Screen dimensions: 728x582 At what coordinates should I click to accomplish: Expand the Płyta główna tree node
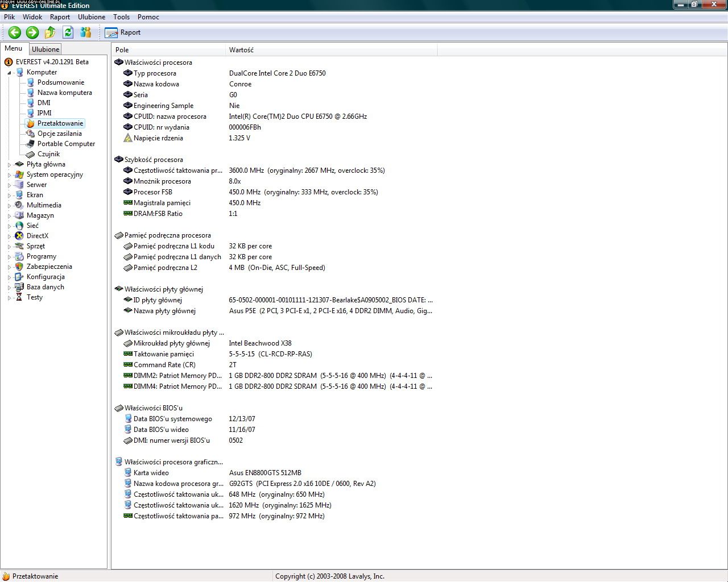(x=9, y=165)
